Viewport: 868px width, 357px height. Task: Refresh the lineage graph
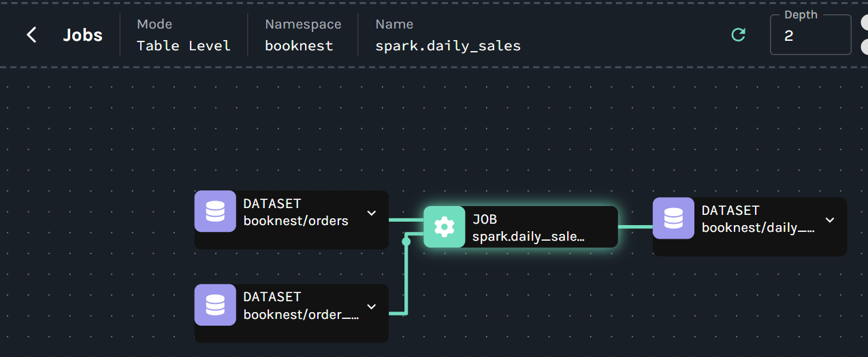click(738, 35)
